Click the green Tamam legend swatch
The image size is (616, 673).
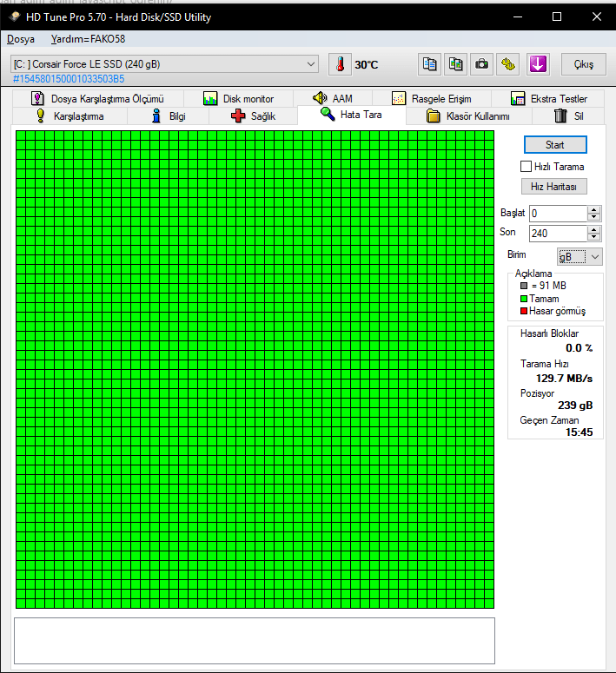click(x=524, y=299)
